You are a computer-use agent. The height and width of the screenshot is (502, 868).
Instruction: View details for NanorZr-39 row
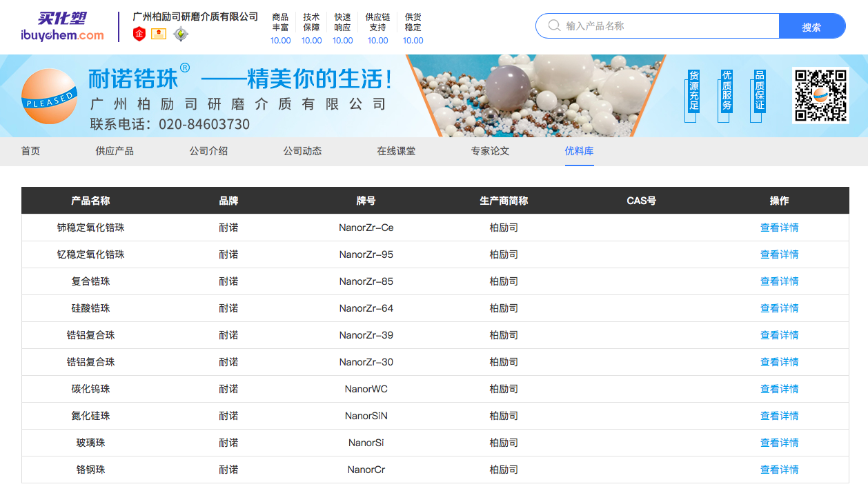click(779, 335)
